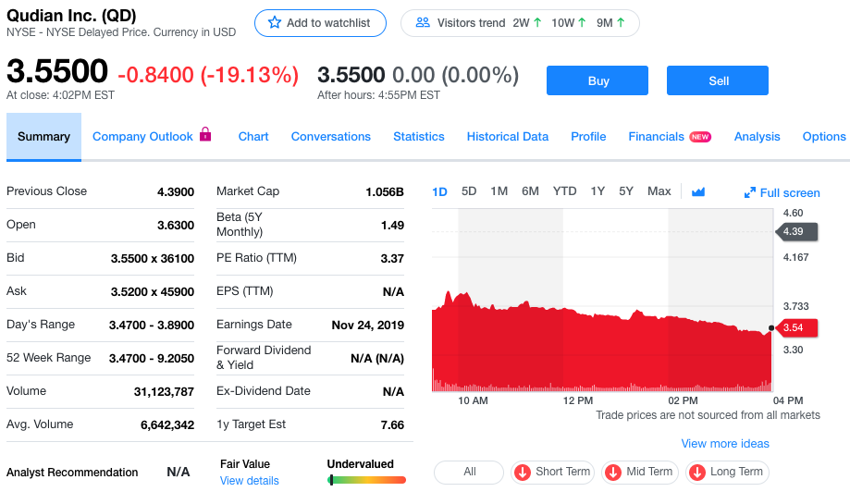Click the Fair Value gradient bar
This screenshot has height=504, width=850.
coord(367,480)
